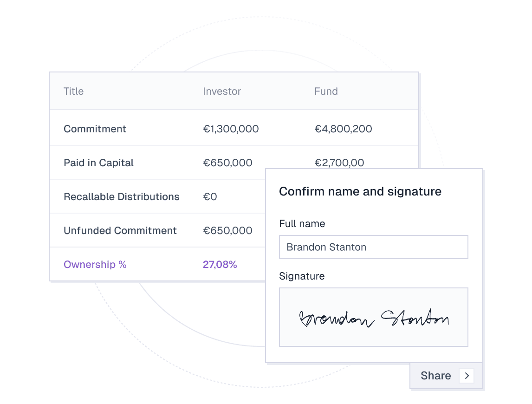Click the Confirm name and signature heading
Screen dimensions: 532x404
pos(360,191)
